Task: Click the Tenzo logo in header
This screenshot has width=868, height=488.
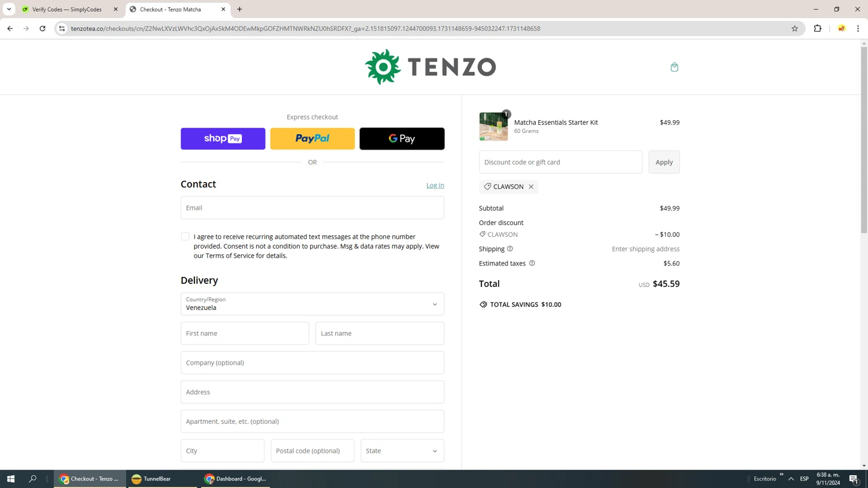Action: coord(431,67)
